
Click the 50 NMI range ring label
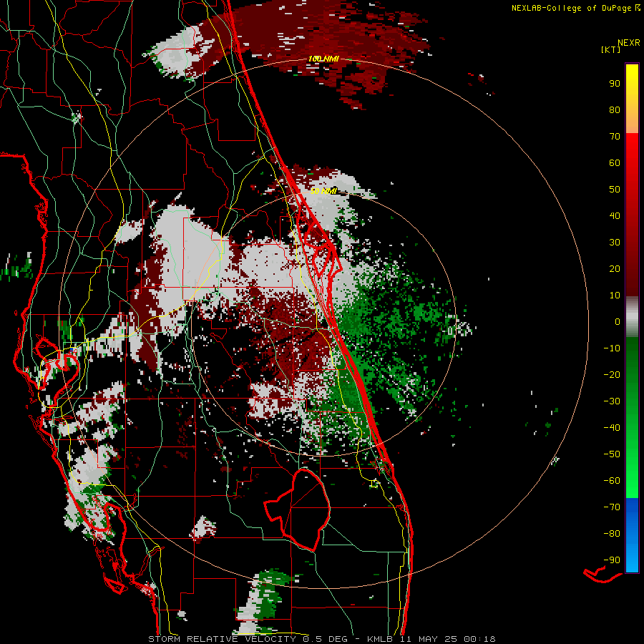pos(323,191)
